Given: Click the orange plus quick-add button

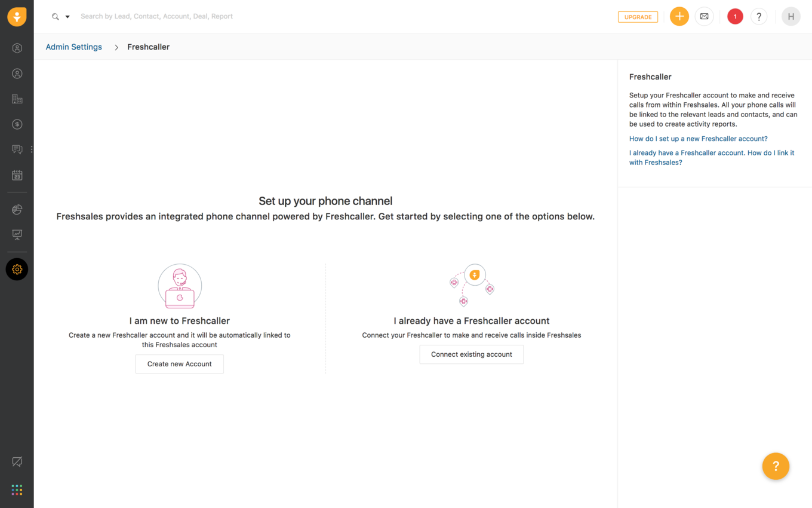Looking at the screenshot, I should [x=679, y=17].
